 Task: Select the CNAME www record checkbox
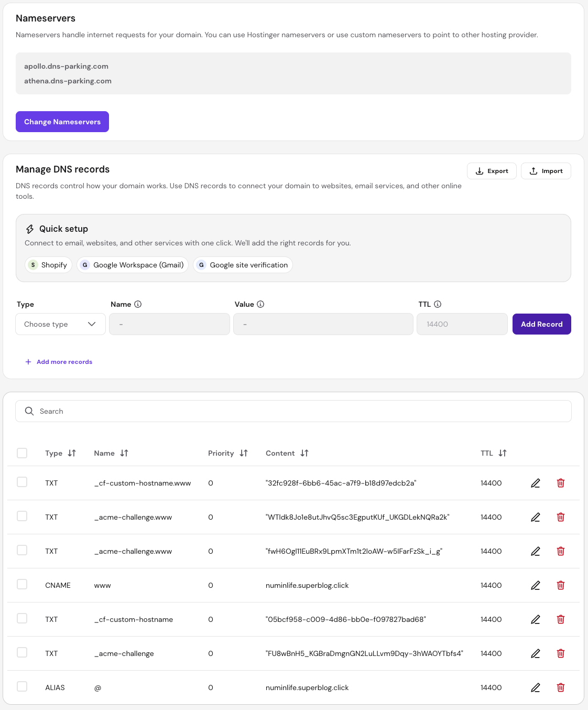tap(22, 584)
